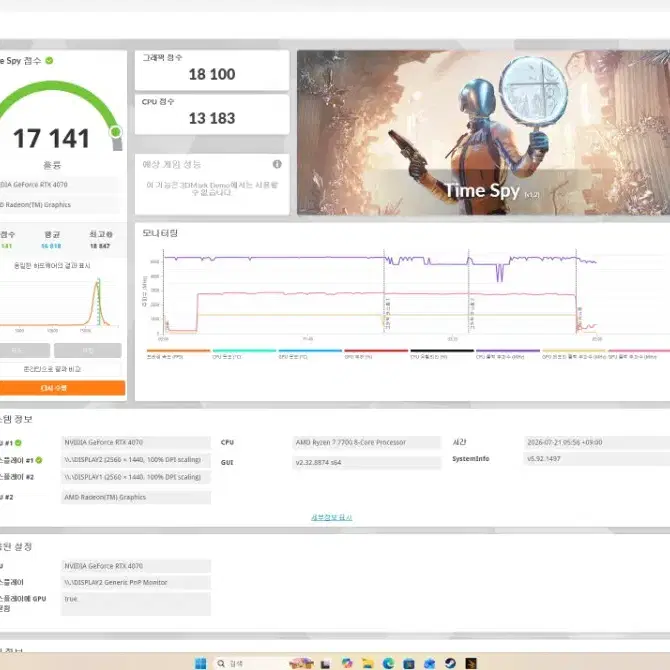This screenshot has width=670, height=670.
Task: Click the orange 다시 수행 run again button
Action: 62,388
